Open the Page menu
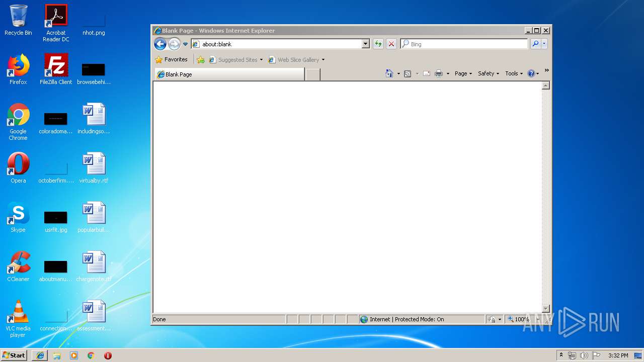This screenshot has height=362, width=644. [463, 73]
